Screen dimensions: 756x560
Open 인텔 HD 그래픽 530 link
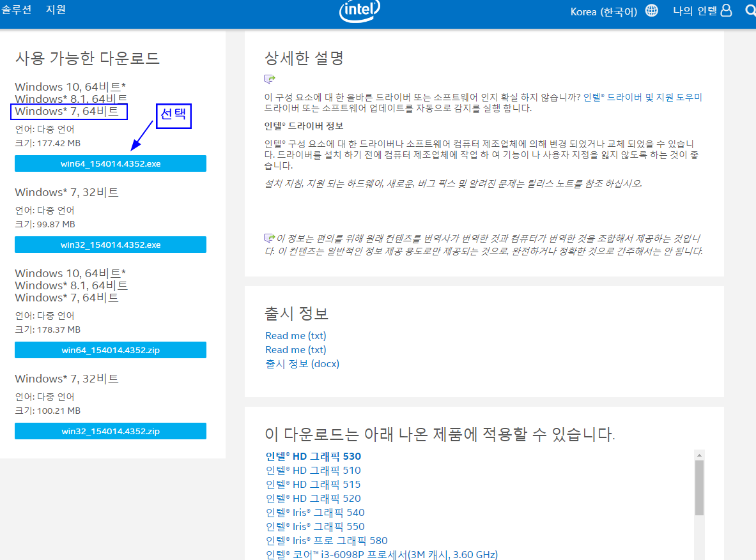(313, 456)
